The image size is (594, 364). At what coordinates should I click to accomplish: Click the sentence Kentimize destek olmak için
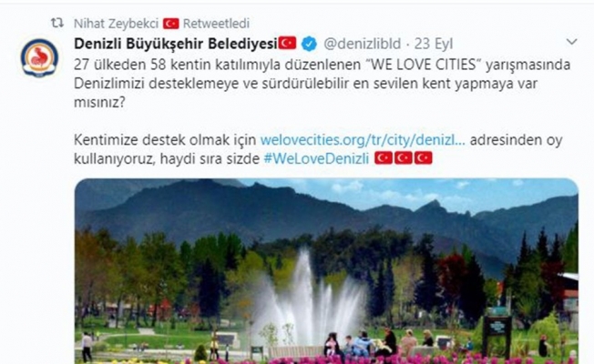coord(165,140)
